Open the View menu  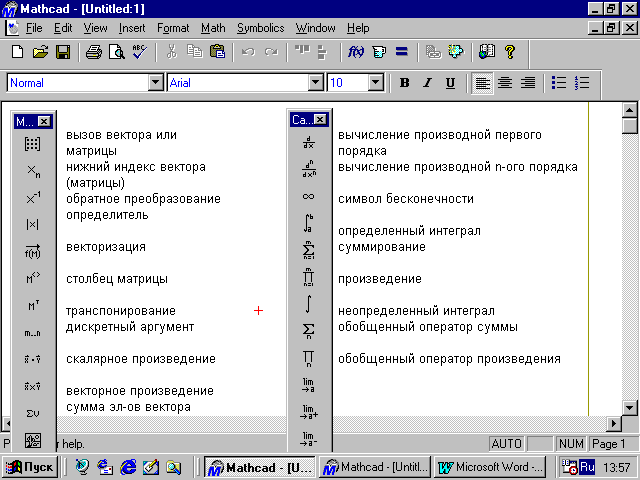click(96, 28)
